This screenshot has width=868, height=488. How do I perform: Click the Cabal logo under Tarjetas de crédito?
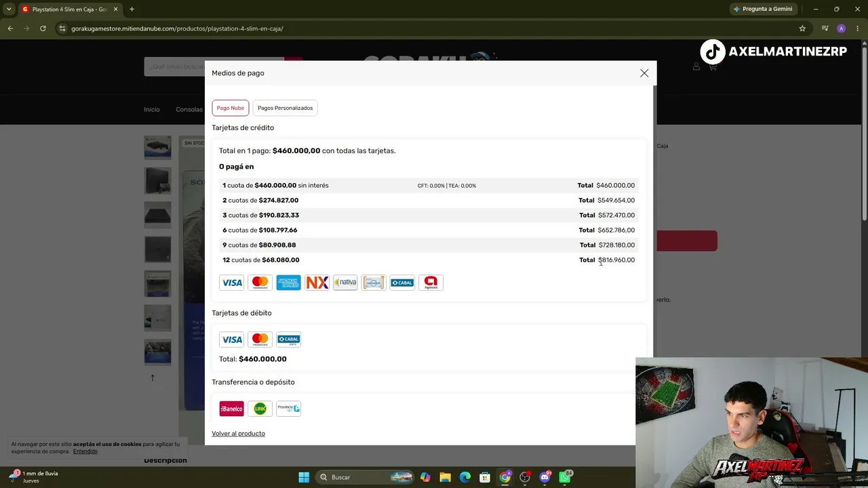coord(402,283)
